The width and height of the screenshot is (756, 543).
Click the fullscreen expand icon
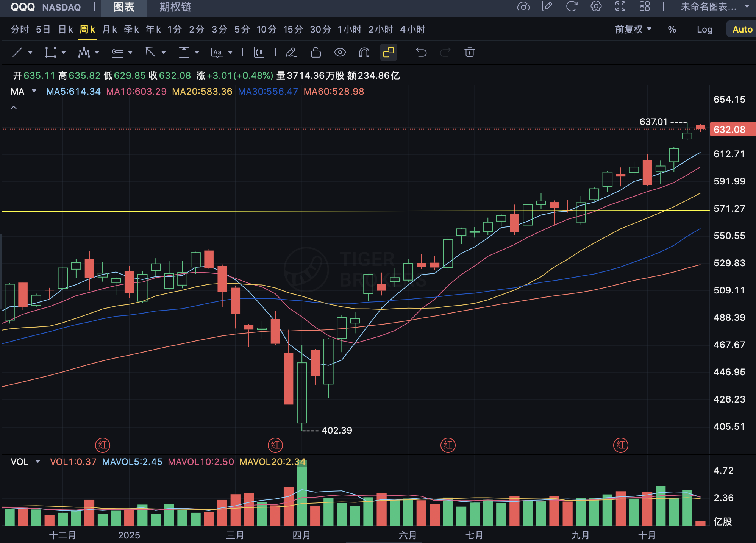click(x=620, y=6)
